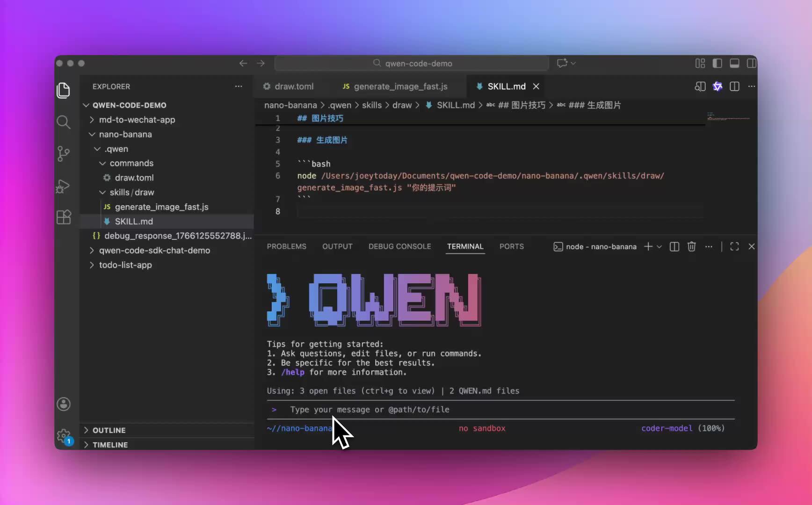Expand the qwen-code-sdk-chat-demo folder

(167, 250)
